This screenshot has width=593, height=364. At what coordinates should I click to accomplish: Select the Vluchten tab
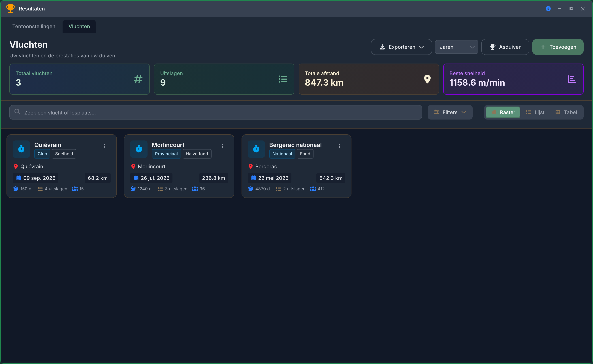click(x=79, y=26)
